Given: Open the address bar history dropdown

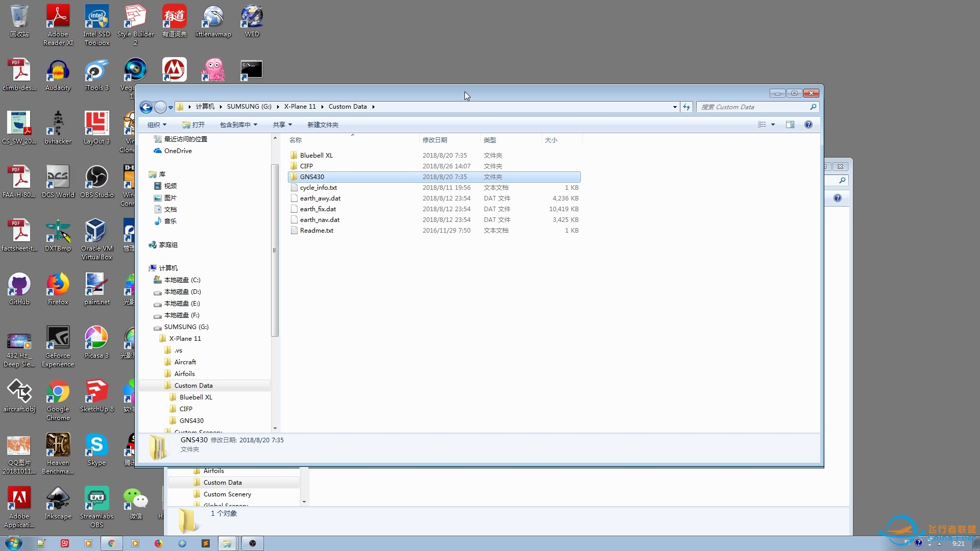Looking at the screenshot, I should pos(675,107).
